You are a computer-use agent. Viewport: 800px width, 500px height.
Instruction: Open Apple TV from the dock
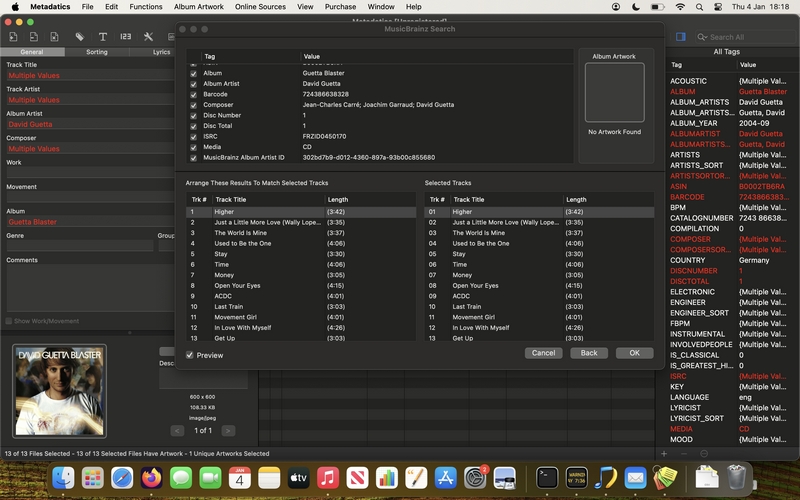298,478
